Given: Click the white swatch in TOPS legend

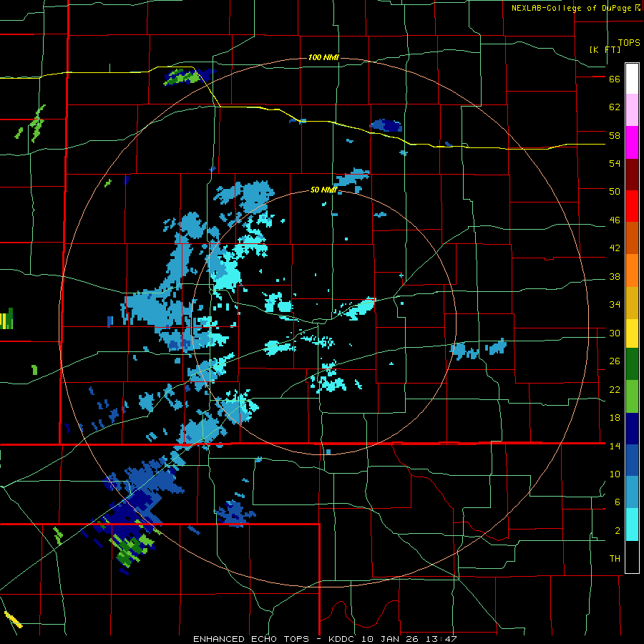Looking at the screenshot, I should point(632,79).
